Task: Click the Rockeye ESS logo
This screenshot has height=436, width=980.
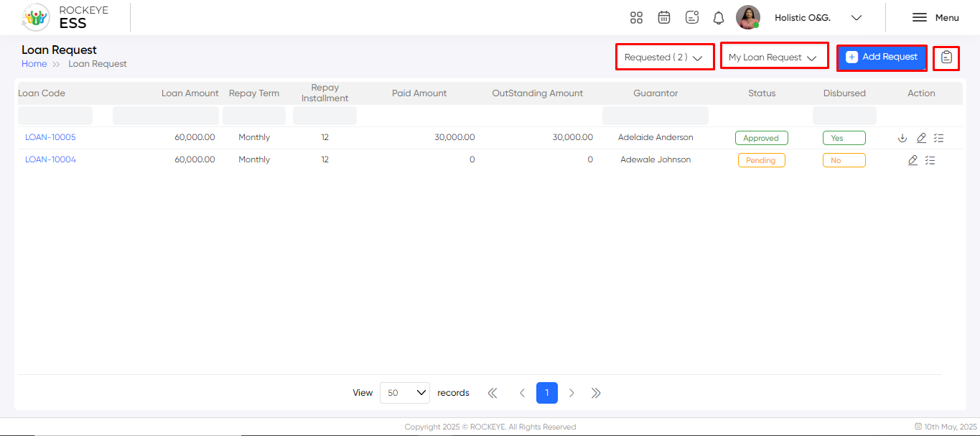Action: [x=65, y=17]
